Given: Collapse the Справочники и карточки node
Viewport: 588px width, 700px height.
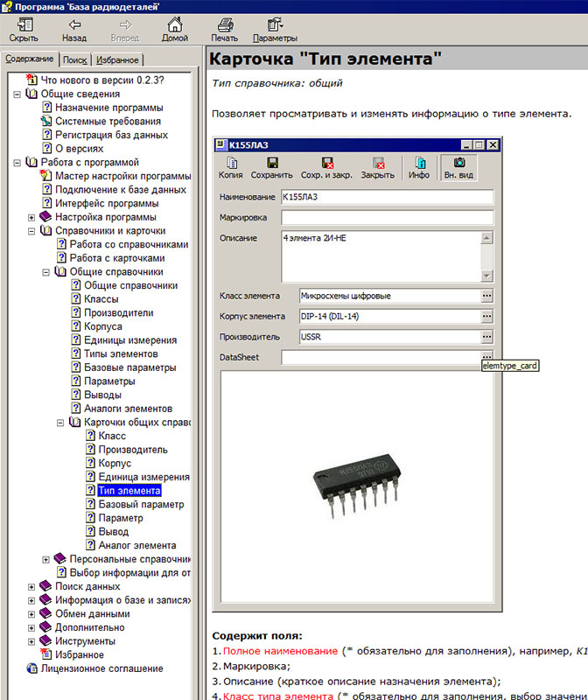Looking at the screenshot, I should [x=31, y=231].
